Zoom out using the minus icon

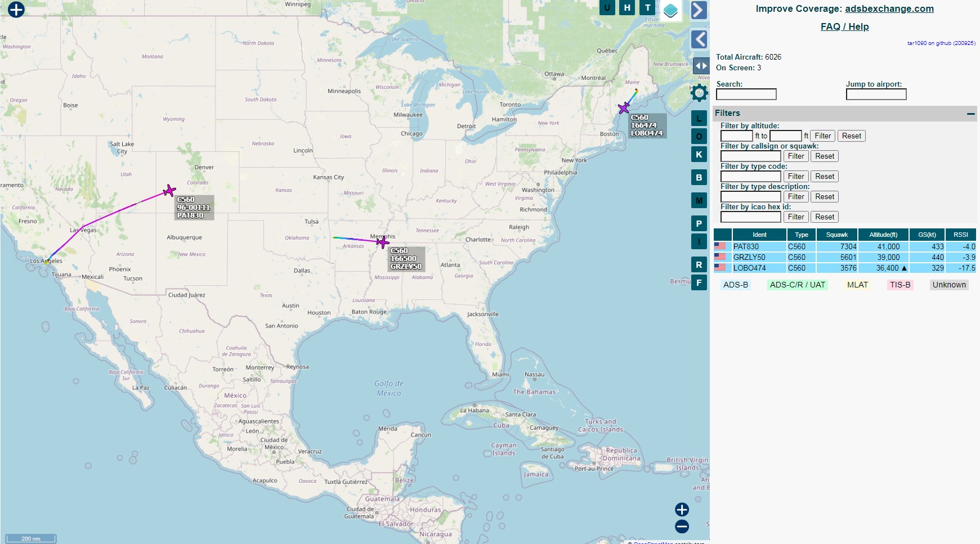682,527
